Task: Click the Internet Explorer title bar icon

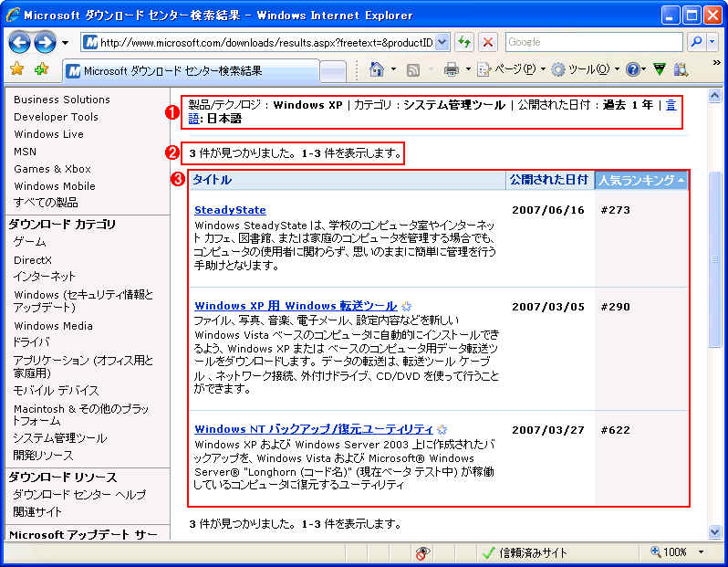Action: pos(13,15)
